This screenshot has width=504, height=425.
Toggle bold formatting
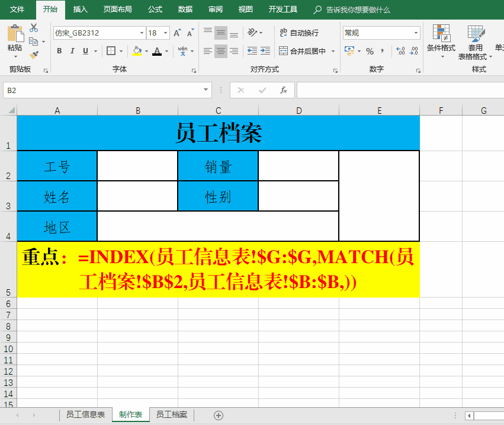tap(59, 51)
